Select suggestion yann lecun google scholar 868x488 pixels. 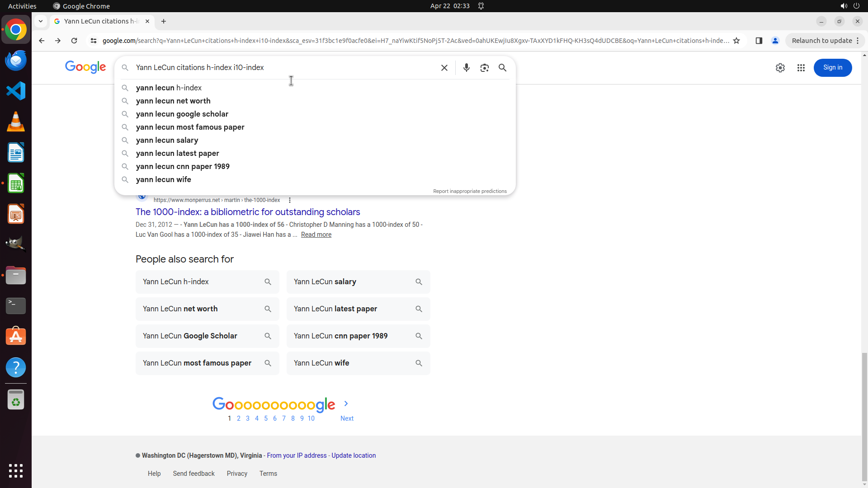182,114
